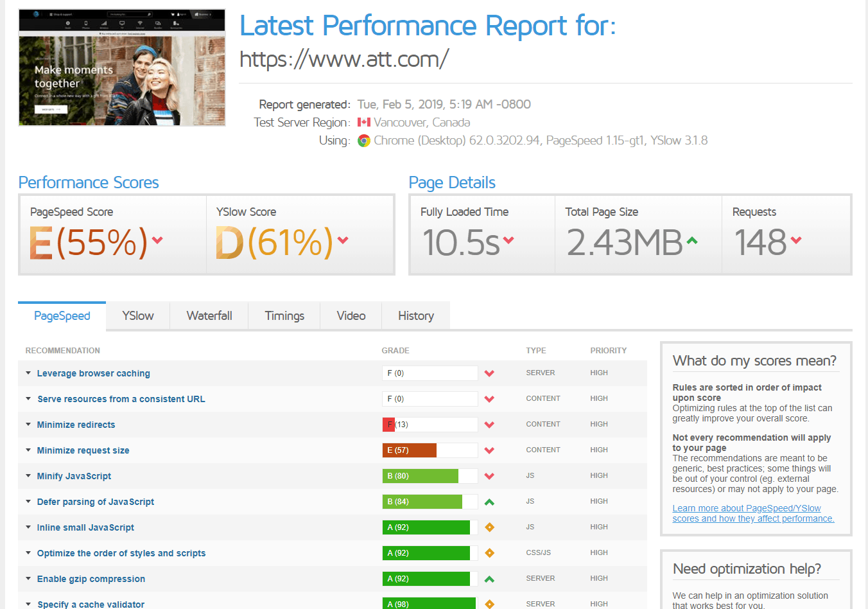Click the RECOMMENDATION column header
Viewport: 868px width, 609px height.
pyautogui.click(x=63, y=351)
